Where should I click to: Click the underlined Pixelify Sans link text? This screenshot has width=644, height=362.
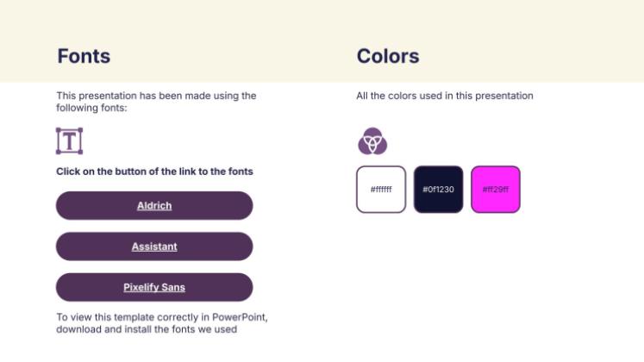point(154,287)
